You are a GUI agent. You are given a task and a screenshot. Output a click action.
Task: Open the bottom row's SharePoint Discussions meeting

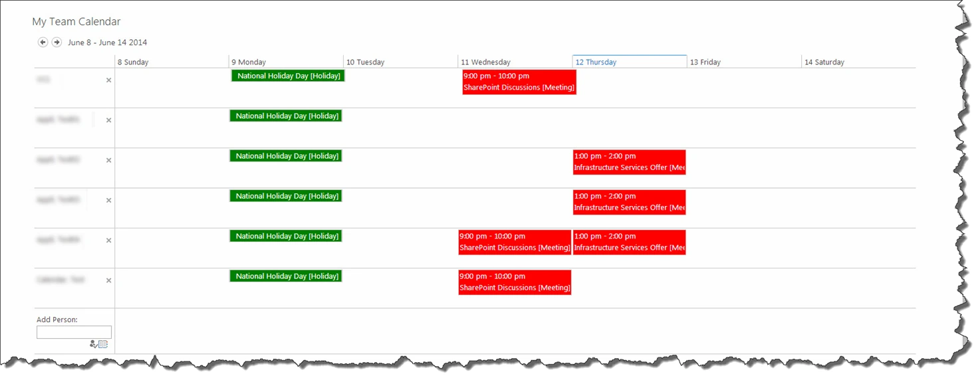515,282
